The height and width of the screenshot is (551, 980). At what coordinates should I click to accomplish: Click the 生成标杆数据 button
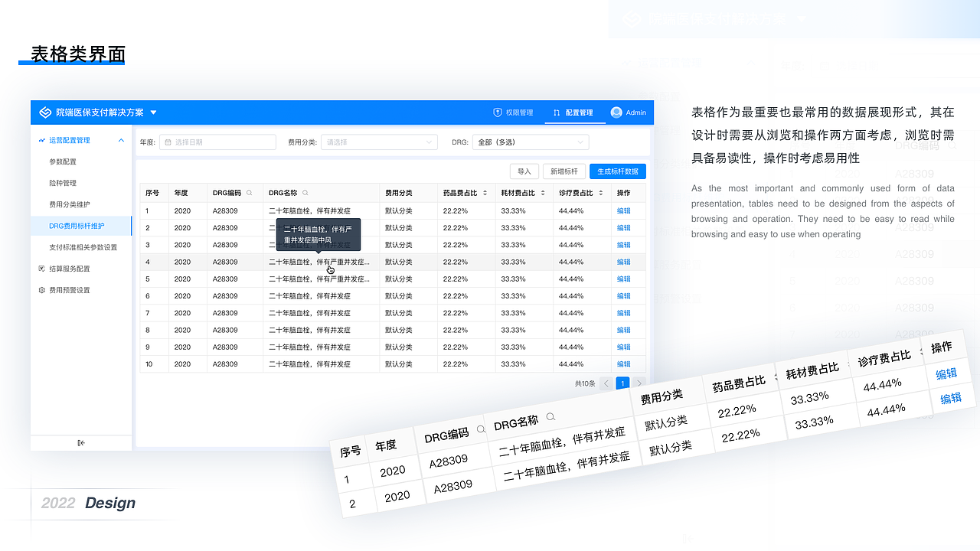click(618, 171)
